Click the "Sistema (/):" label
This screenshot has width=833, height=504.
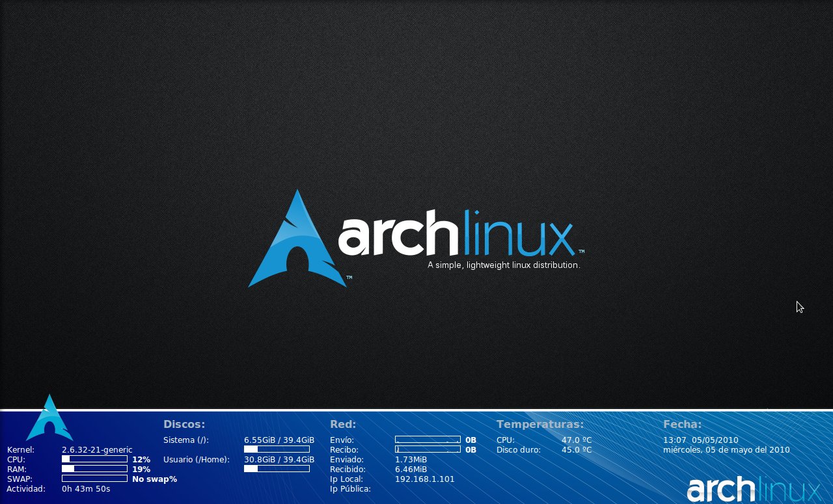point(186,440)
